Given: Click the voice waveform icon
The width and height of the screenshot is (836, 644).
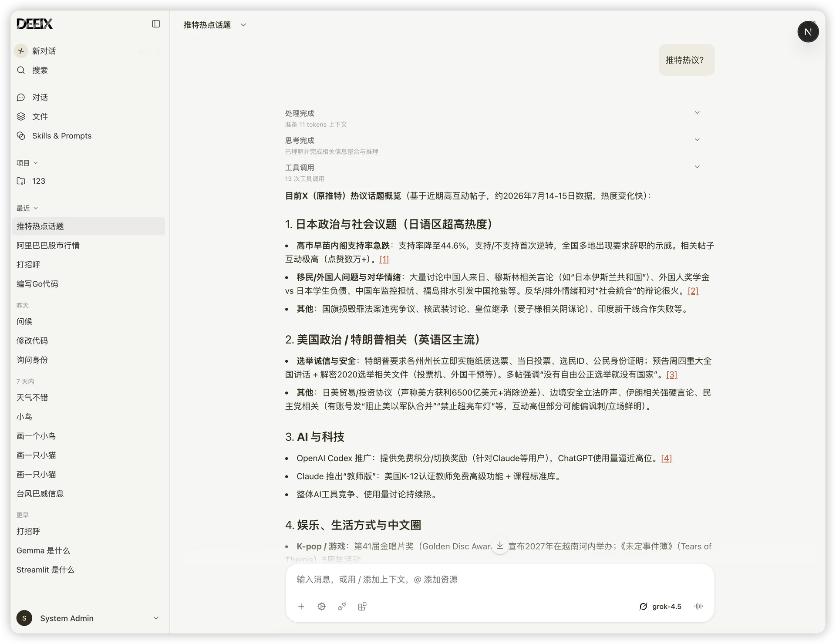Looking at the screenshot, I should click(698, 606).
